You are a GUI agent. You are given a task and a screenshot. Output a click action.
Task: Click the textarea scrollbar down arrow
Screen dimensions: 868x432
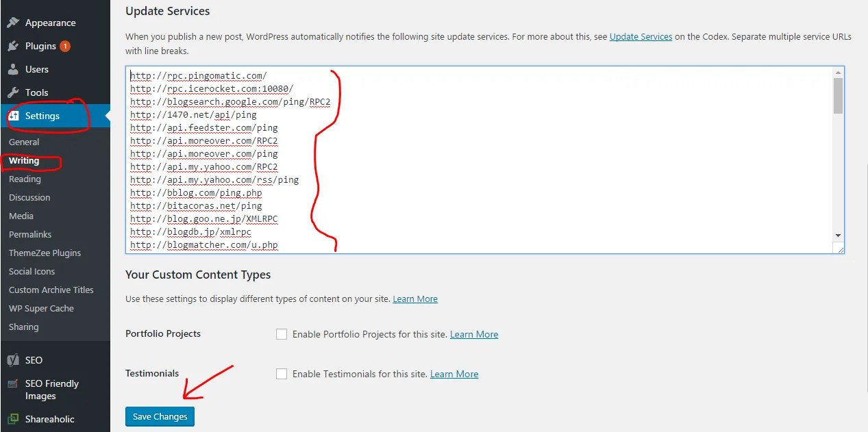pos(838,236)
